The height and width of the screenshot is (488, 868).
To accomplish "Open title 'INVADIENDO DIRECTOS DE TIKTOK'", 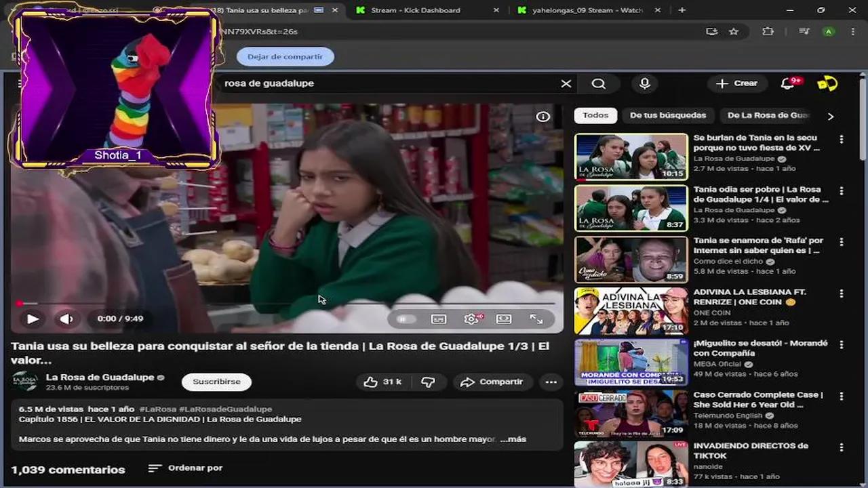I will click(x=751, y=451).
